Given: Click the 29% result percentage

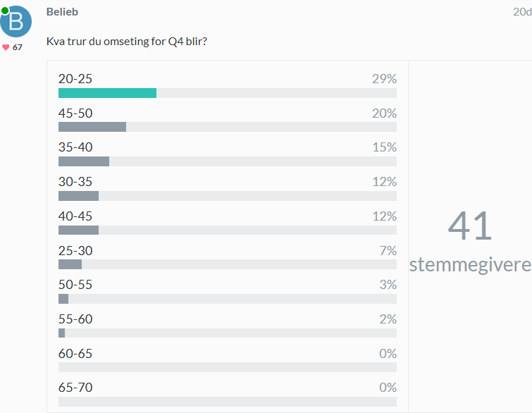Looking at the screenshot, I should click(384, 79).
